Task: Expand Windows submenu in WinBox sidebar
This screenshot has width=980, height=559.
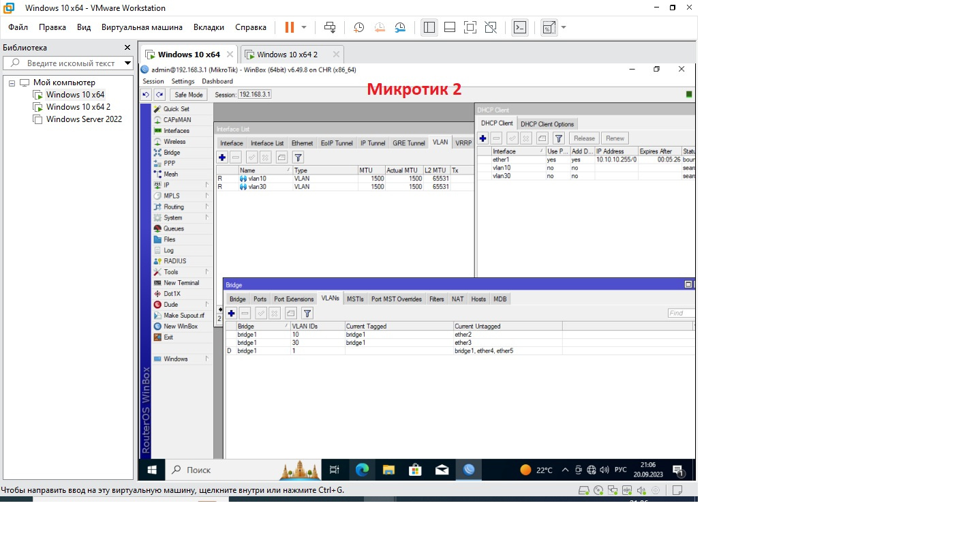Action: pyautogui.click(x=207, y=359)
